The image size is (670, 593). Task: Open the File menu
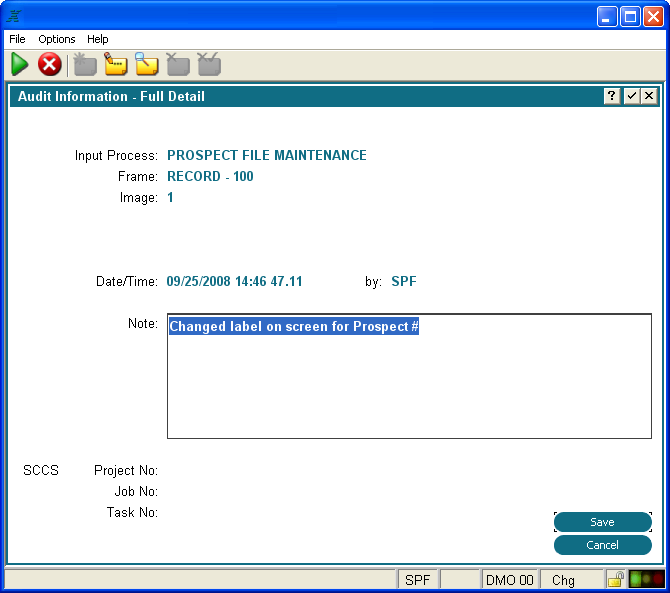pyautogui.click(x=17, y=39)
